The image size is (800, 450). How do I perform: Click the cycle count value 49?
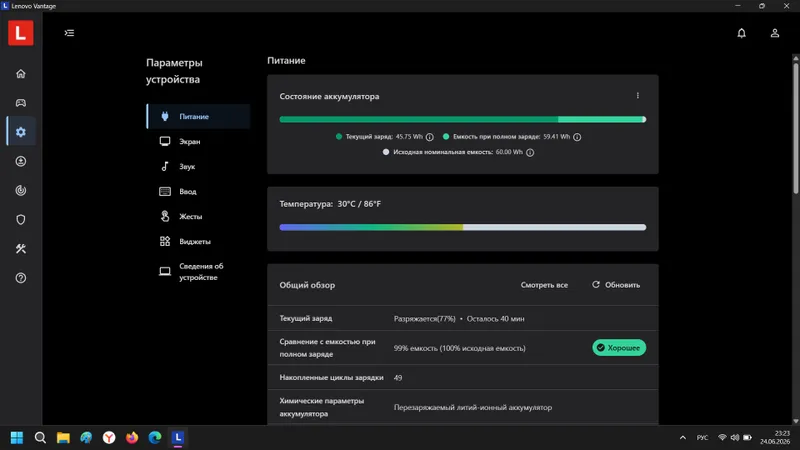coord(398,378)
